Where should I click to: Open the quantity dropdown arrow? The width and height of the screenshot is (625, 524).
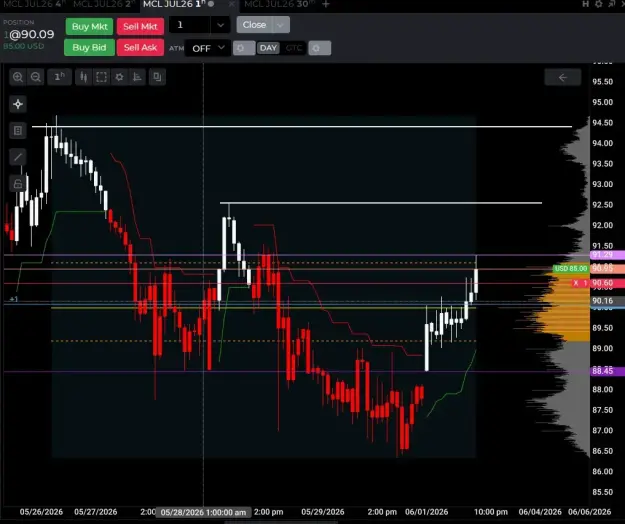pos(220,25)
